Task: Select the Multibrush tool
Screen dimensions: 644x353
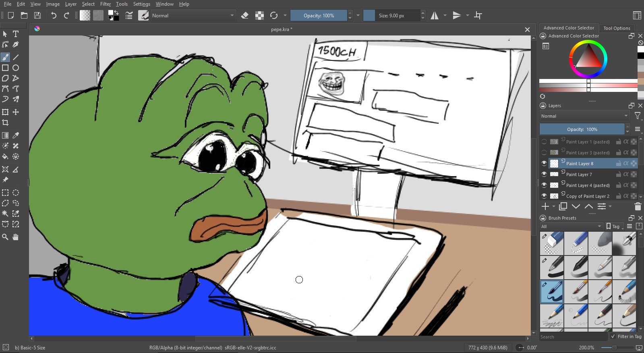Action: (x=16, y=99)
